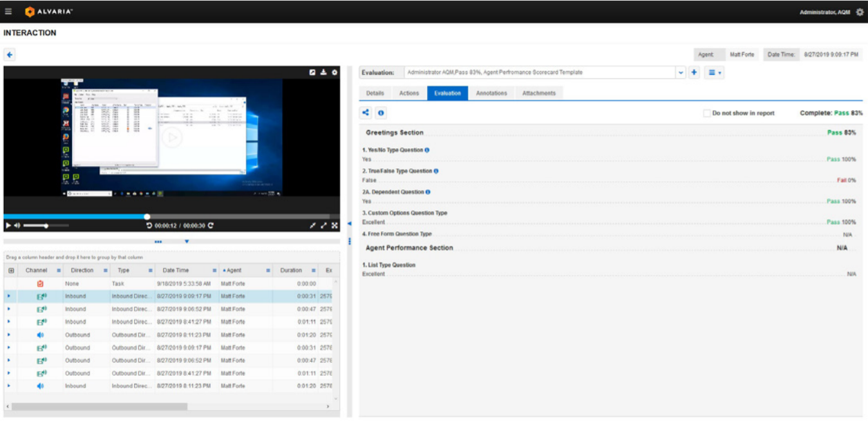Open the video player settings gear
The width and height of the screenshot is (868, 423).
pos(334,72)
